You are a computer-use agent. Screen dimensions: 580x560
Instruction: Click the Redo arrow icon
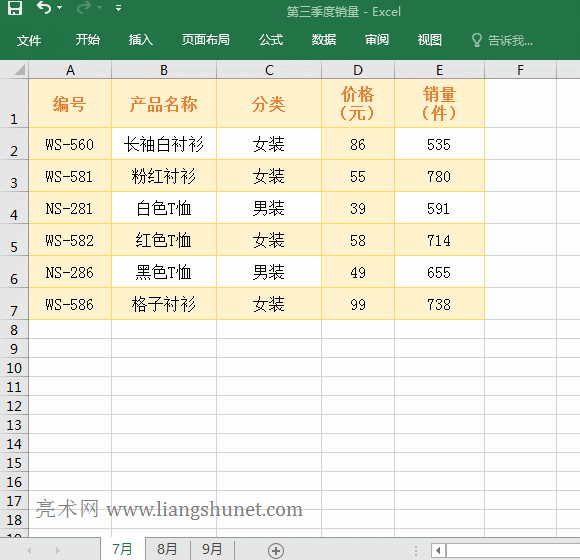click(84, 7)
